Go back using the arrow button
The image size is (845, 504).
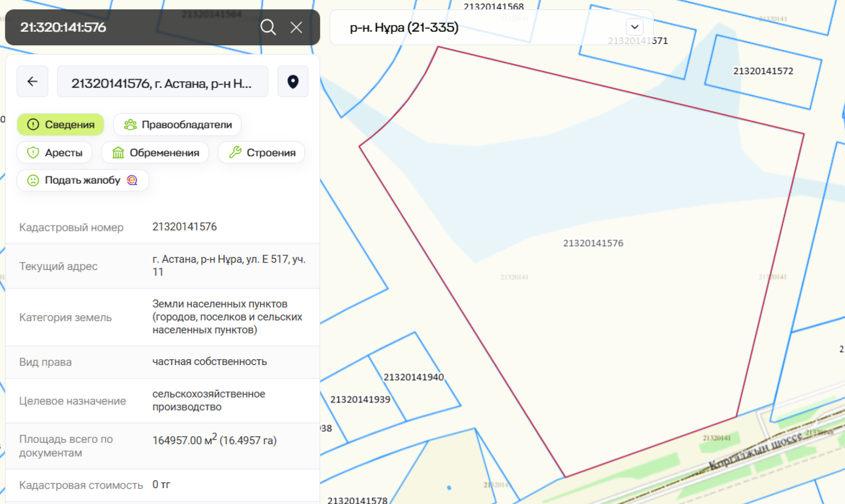click(32, 81)
